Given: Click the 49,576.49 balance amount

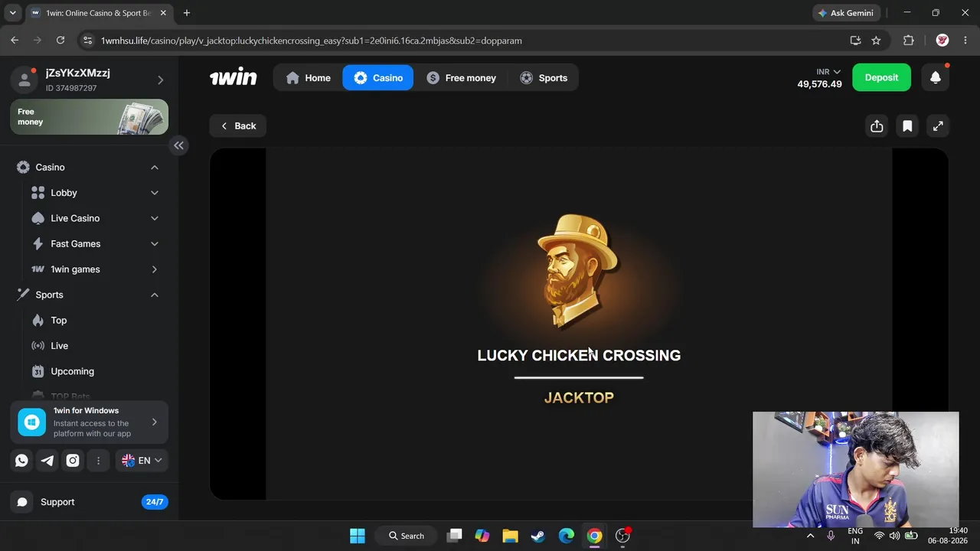Looking at the screenshot, I should tap(819, 84).
